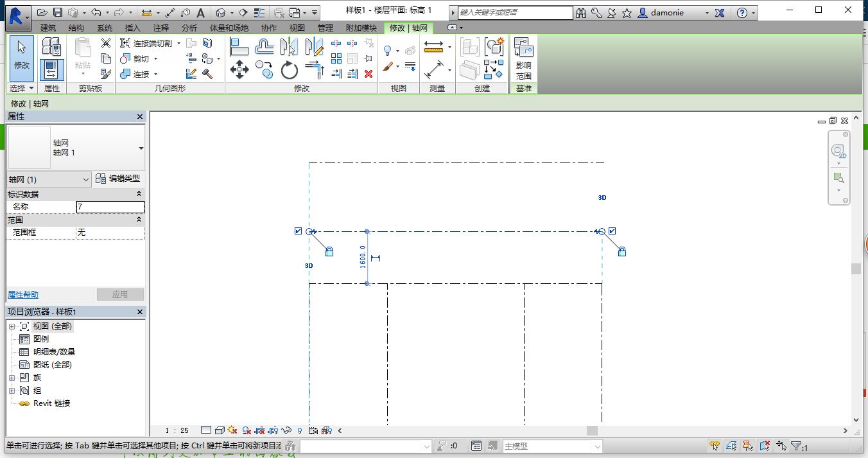
Task: Toggle Drag Elements on Selection in status bar
Action: pyautogui.click(x=781, y=446)
